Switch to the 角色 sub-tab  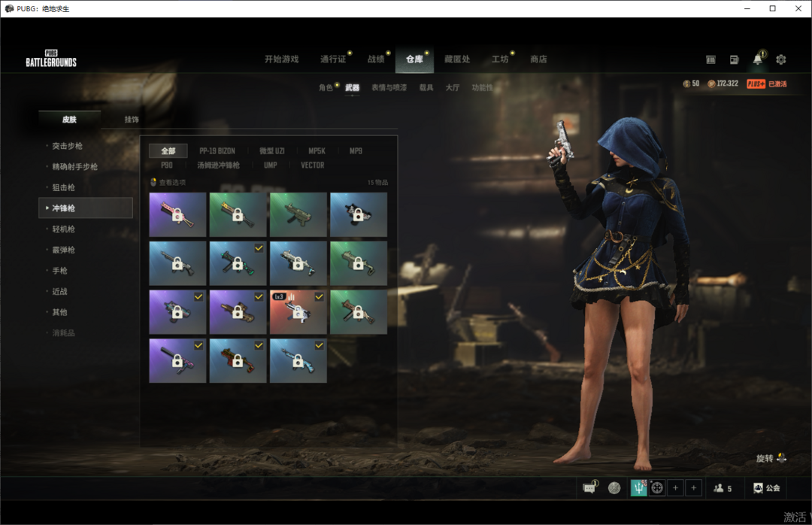point(326,87)
